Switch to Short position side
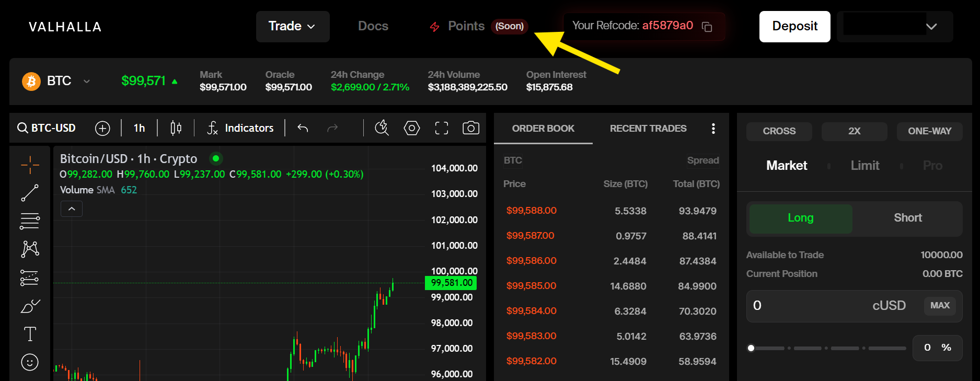This screenshot has width=980, height=381. point(907,218)
